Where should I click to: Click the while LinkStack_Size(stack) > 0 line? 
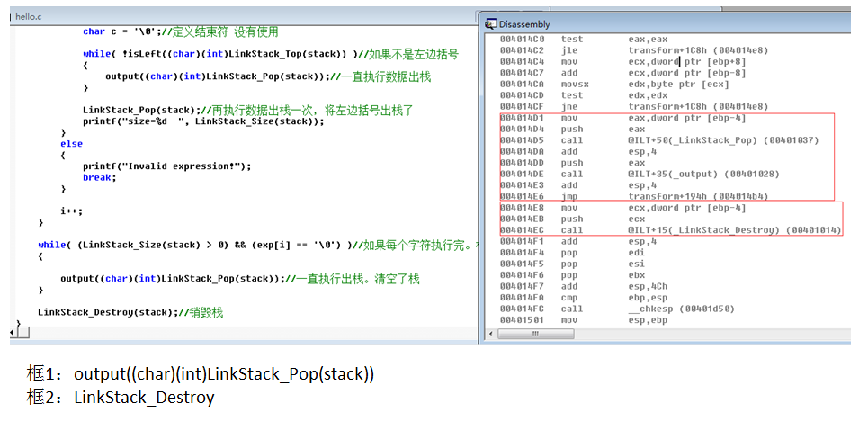click(256, 245)
